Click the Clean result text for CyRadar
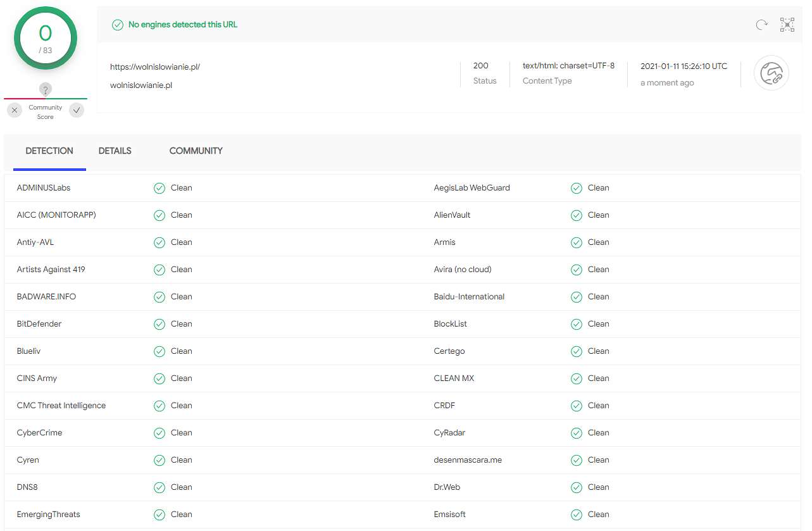The width and height of the screenshot is (812, 531). pyautogui.click(x=599, y=433)
